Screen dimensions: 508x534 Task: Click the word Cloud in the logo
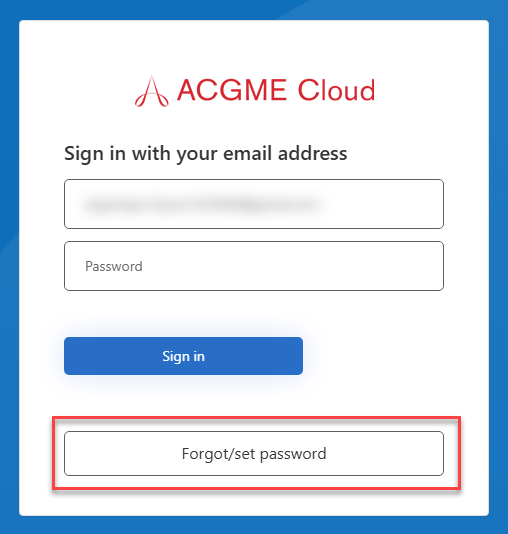(336, 90)
